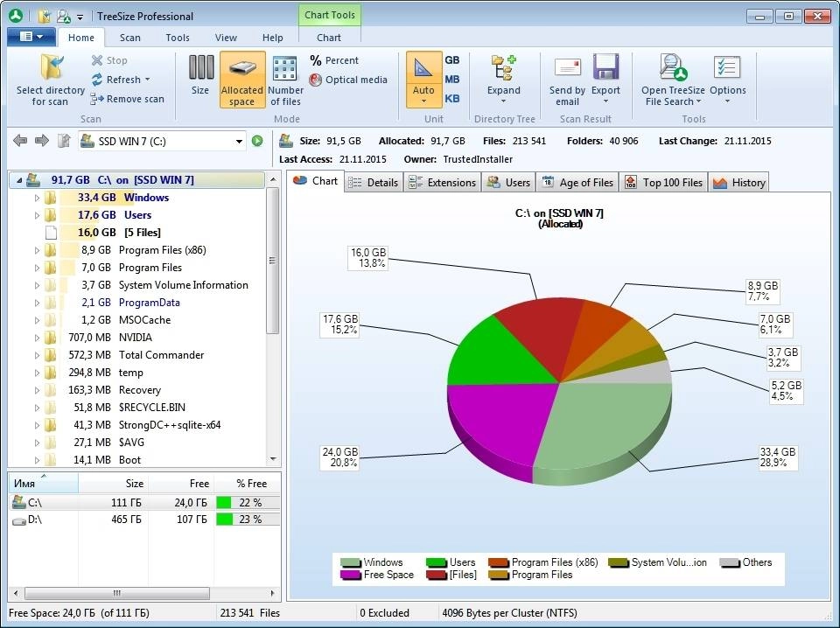Switch mode to Number of files
Image resolution: width=840 pixels, height=628 pixels.
[285, 80]
